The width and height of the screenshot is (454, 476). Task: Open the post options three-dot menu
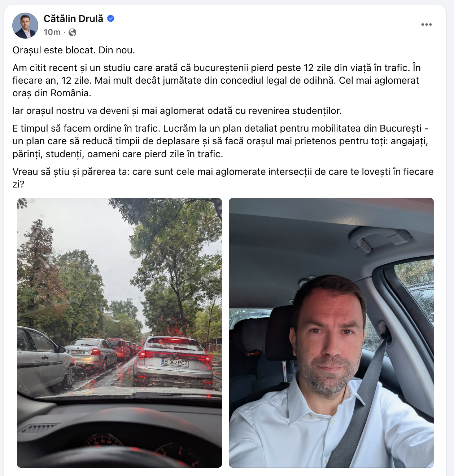[426, 25]
